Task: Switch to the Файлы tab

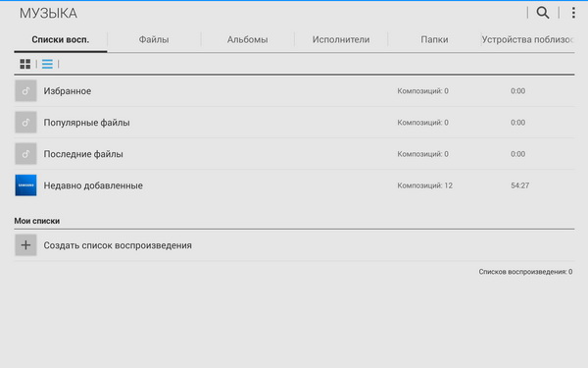Action: click(x=154, y=39)
